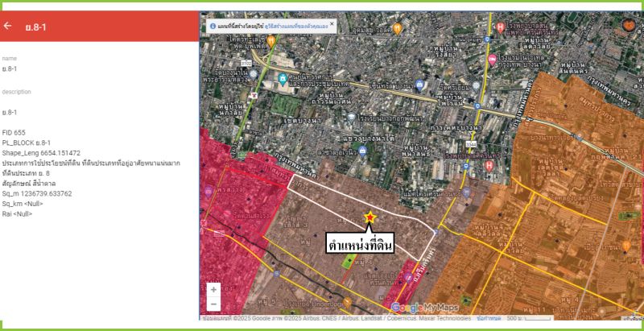
Task: Select the red H hospital pin near the avatar
Action: coord(500,28)
